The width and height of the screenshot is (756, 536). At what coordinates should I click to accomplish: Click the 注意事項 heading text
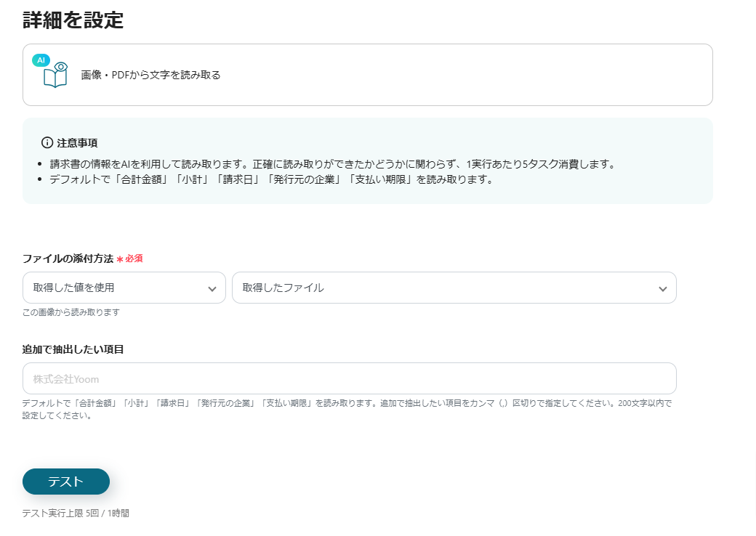77,142
